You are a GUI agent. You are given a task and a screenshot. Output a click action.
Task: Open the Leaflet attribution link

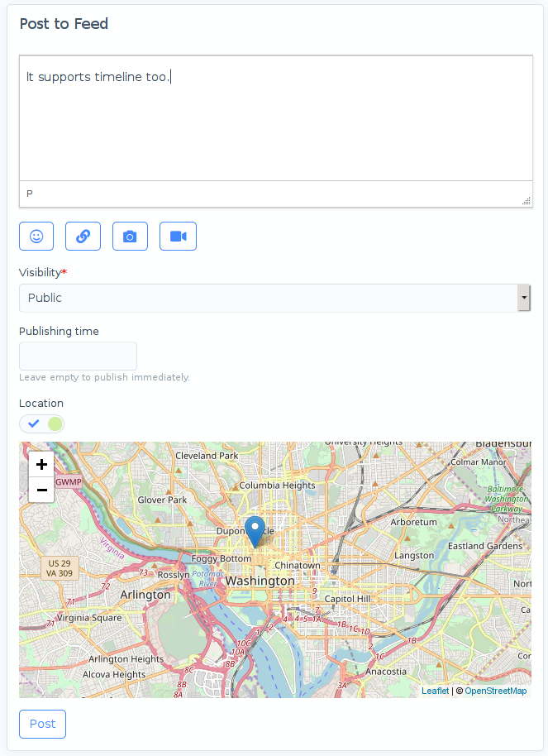(x=435, y=691)
